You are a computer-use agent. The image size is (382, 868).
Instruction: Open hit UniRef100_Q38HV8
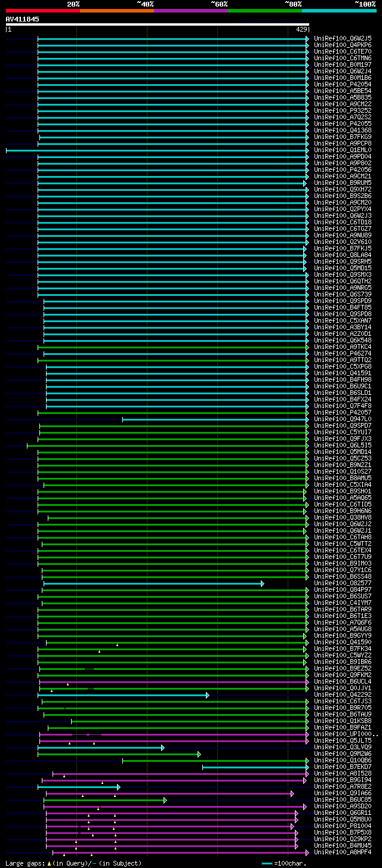click(343, 517)
